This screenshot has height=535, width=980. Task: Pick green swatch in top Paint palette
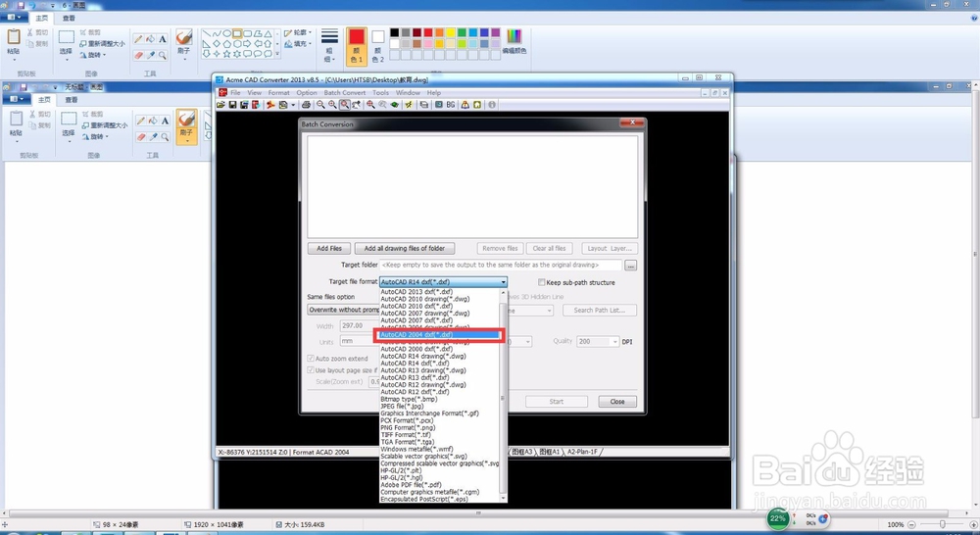click(462, 32)
